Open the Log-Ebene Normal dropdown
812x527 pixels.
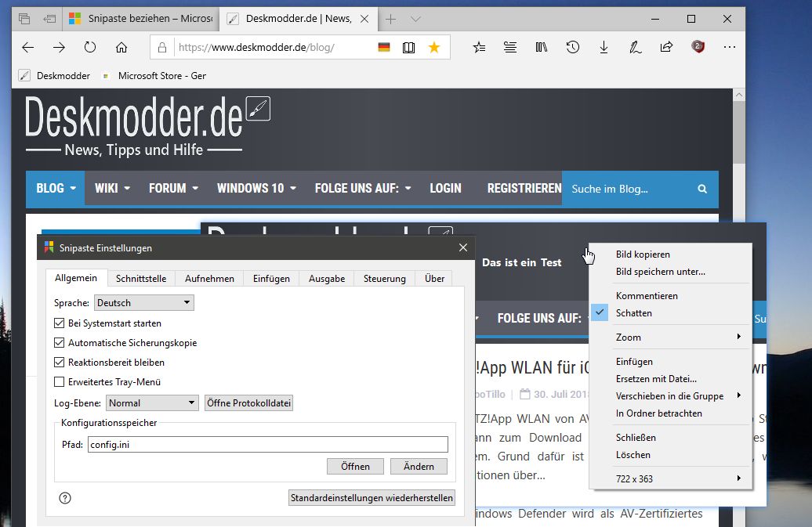point(152,402)
